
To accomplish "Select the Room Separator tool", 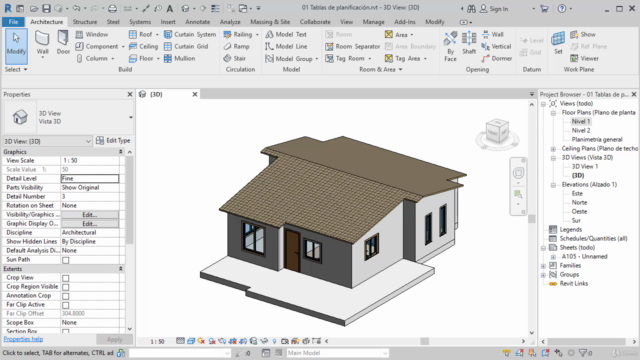I will click(352, 47).
